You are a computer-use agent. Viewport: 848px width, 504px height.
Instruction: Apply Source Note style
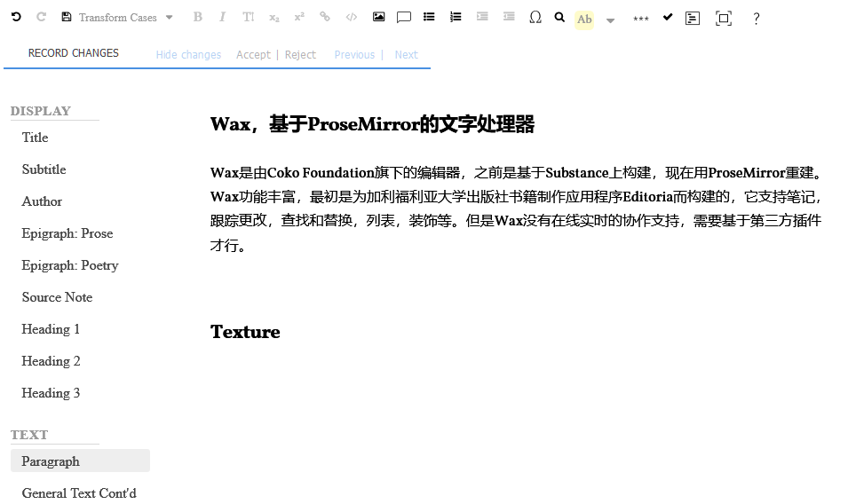[58, 297]
